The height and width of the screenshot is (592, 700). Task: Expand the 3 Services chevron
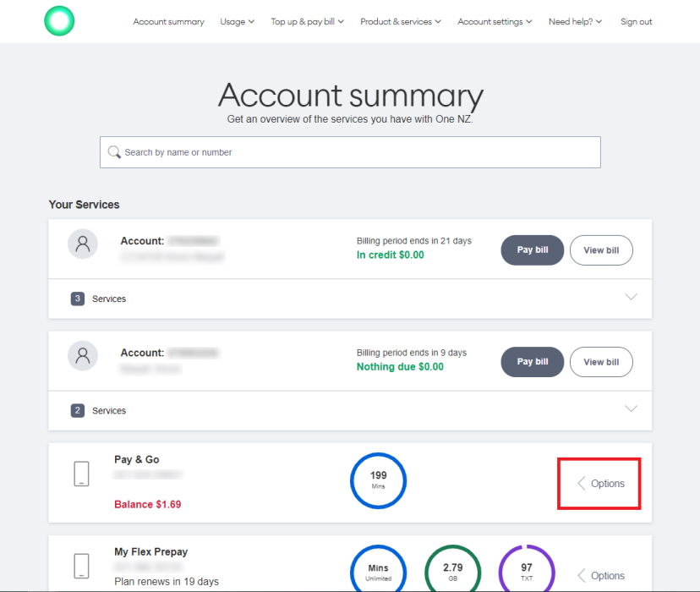pyautogui.click(x=631, y=297)
